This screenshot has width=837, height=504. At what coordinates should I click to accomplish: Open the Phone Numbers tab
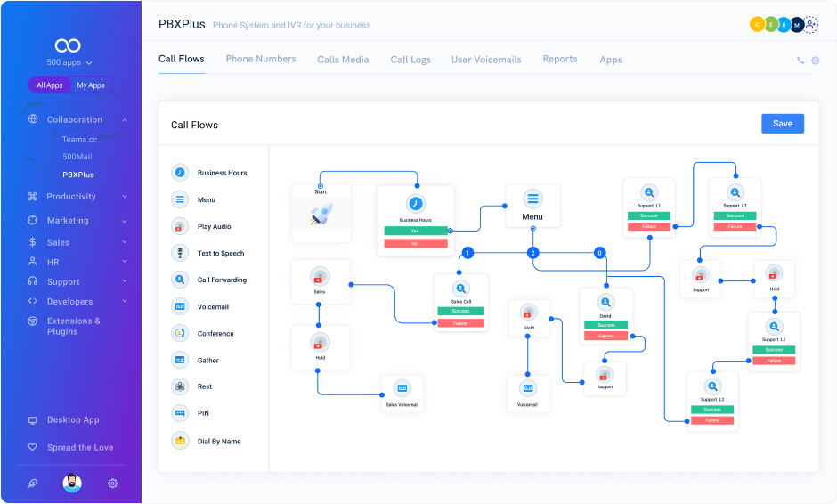click(261, 59)
